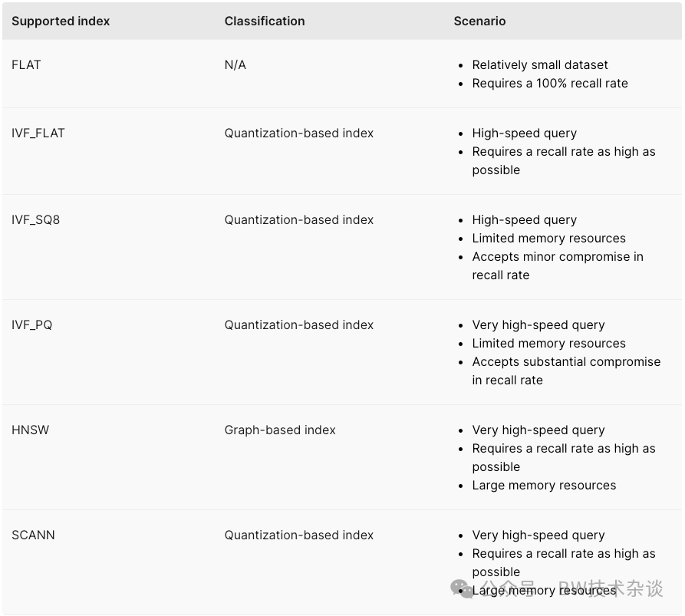Click Large memory resources in HNSW row
685x616 pixels.
click(544, 486)
